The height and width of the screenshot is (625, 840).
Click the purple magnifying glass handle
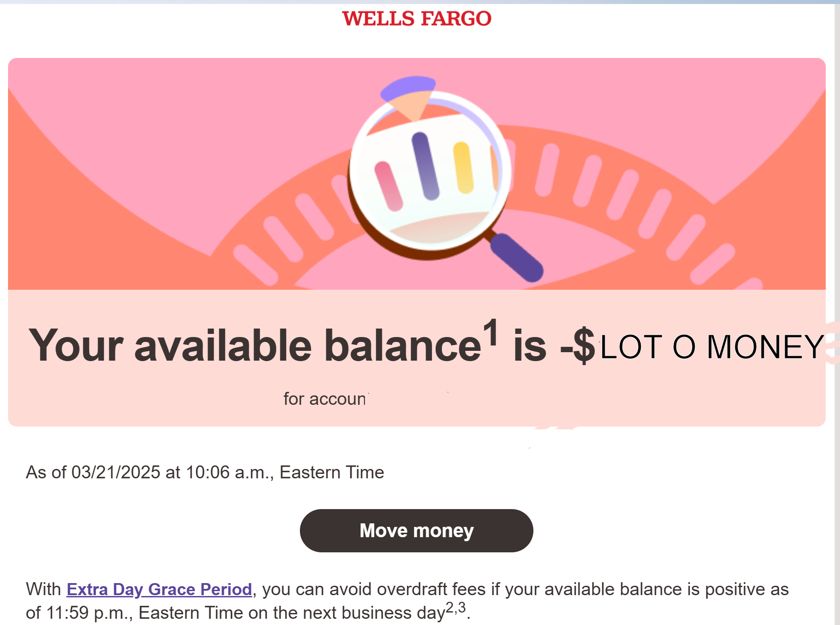517,257
